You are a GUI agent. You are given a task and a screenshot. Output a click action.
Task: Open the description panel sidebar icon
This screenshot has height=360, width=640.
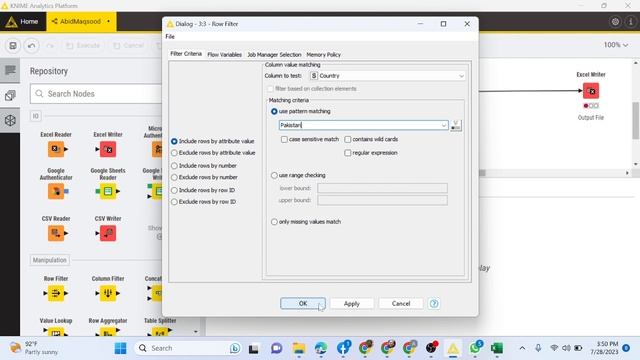coord(10,71)
